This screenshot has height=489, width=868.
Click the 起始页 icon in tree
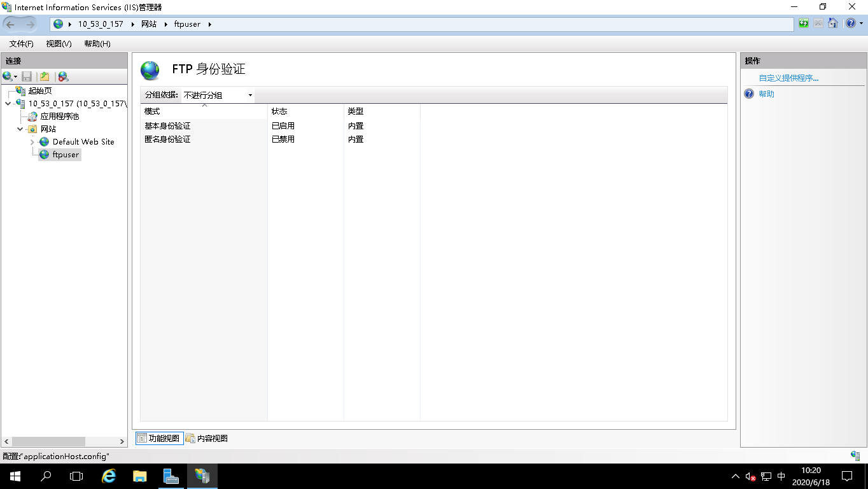click(20, 91)
